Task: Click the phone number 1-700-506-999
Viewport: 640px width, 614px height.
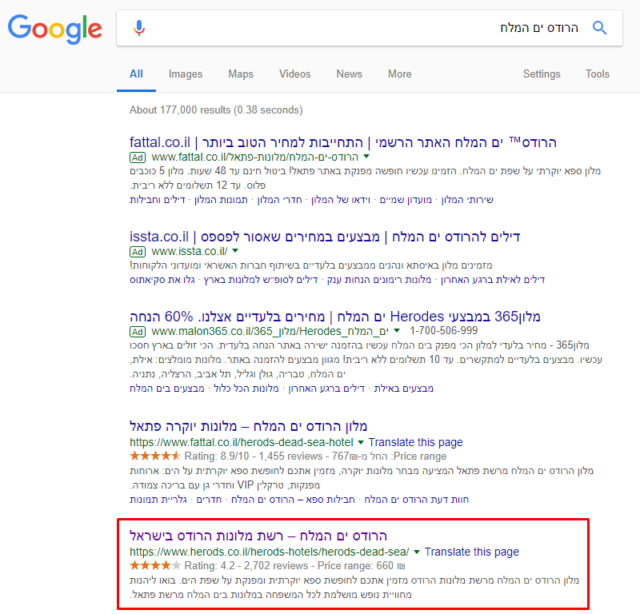Action: (x=444, y=330)
